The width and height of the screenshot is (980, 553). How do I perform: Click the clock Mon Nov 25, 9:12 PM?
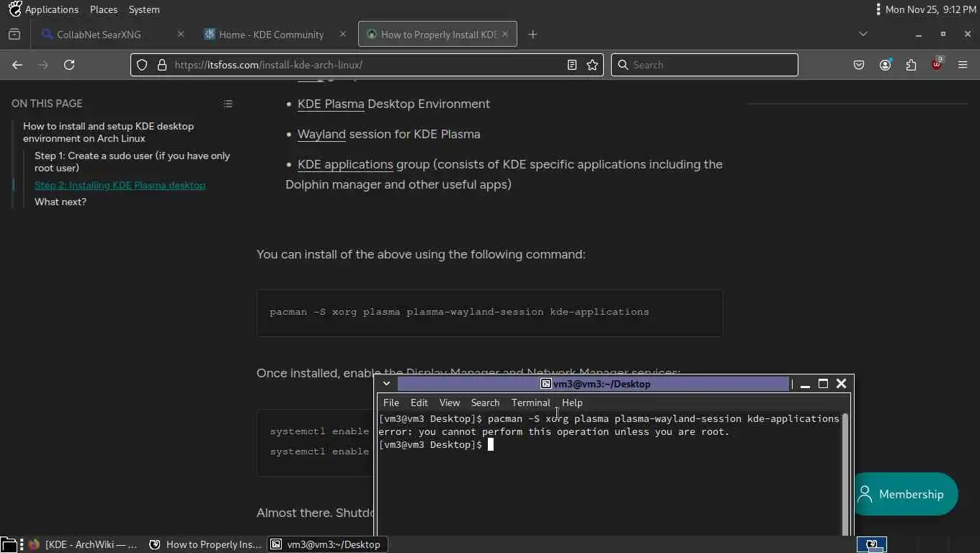[930, 9]
